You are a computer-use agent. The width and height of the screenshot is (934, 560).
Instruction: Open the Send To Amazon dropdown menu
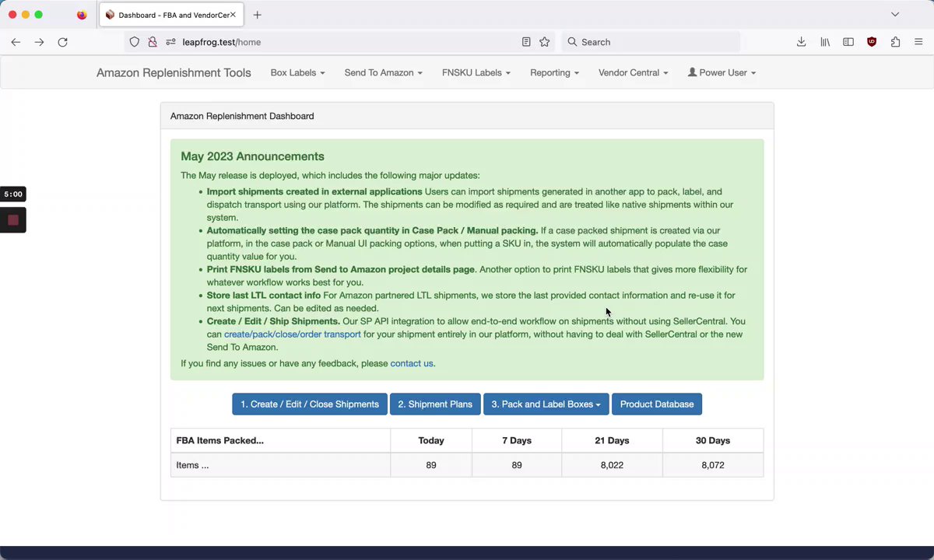[383, 72]
